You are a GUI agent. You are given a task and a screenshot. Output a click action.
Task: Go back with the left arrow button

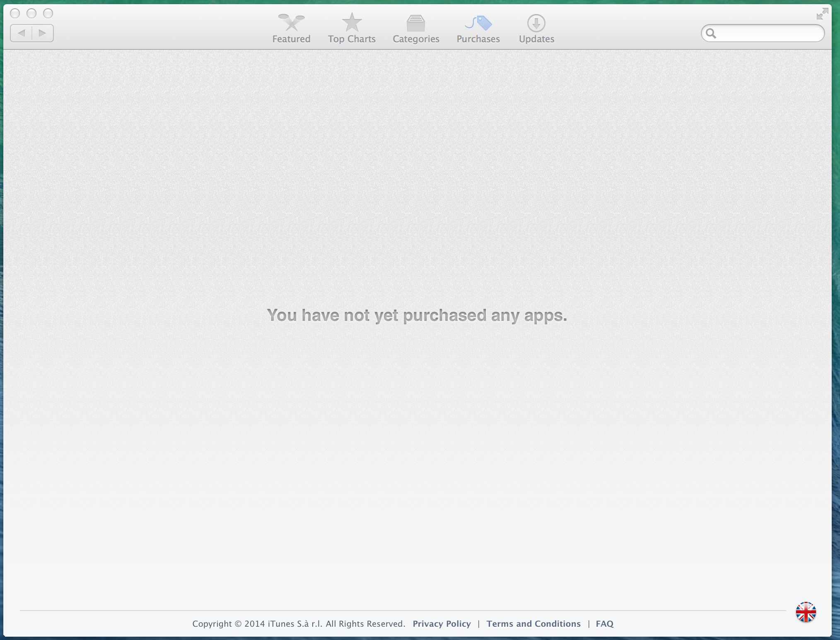[x=22, y=33]
